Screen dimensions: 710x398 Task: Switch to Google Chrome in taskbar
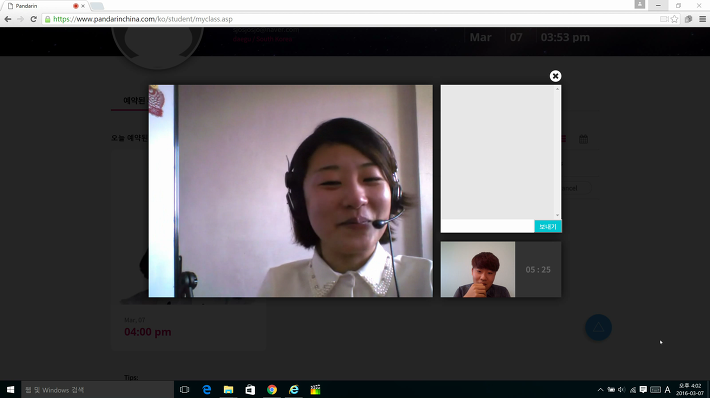tap(272, 389)
